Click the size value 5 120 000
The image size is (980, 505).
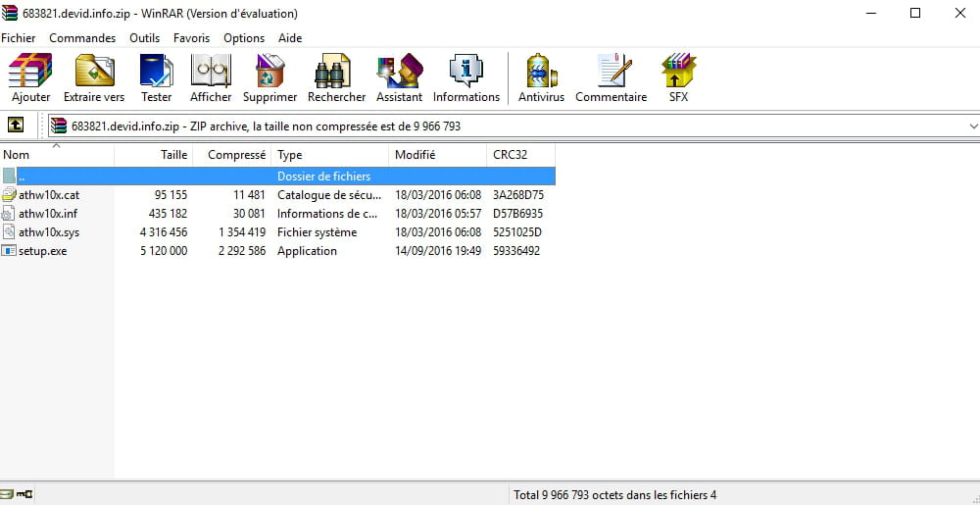click(x=164, y=251)
